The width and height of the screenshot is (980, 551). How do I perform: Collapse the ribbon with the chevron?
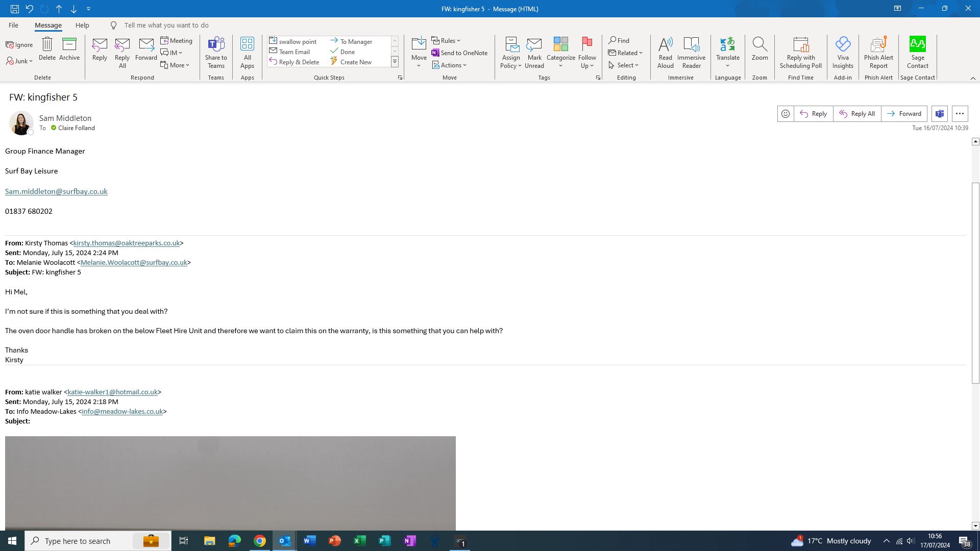(x=973, y=78)
